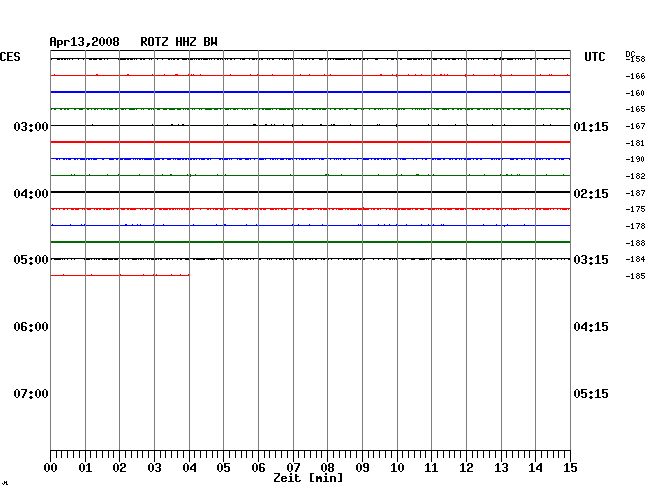Click minute label '01' on bottom axis

pos(85,468)
